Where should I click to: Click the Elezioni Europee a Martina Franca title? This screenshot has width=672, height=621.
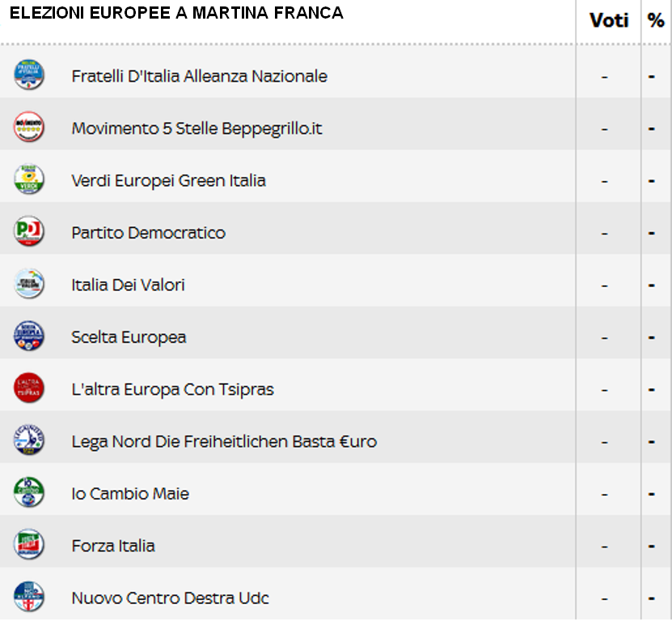point(176,13)
